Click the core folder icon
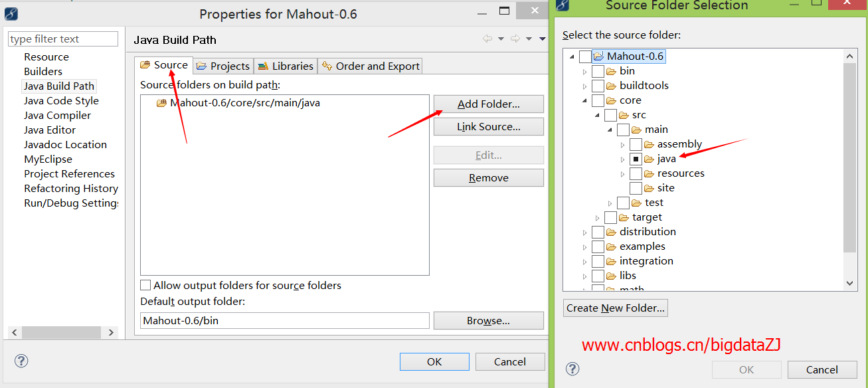 (x=611, y=100)
